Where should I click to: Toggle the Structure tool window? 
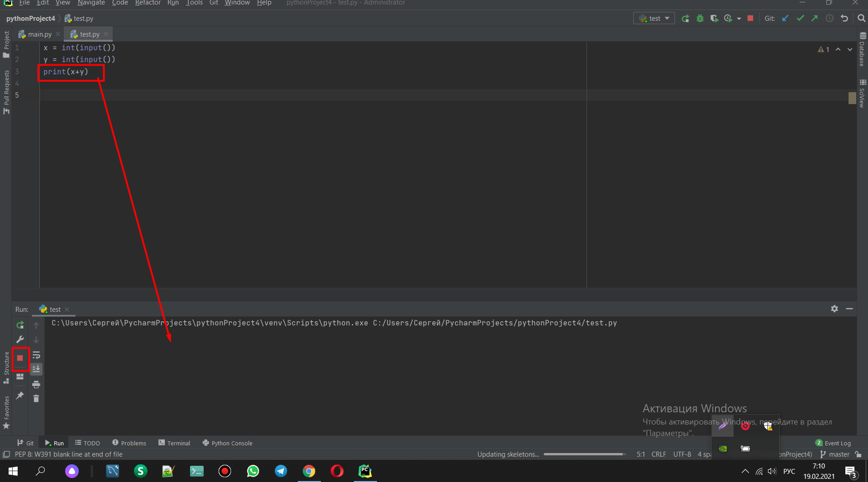[6, 368]
